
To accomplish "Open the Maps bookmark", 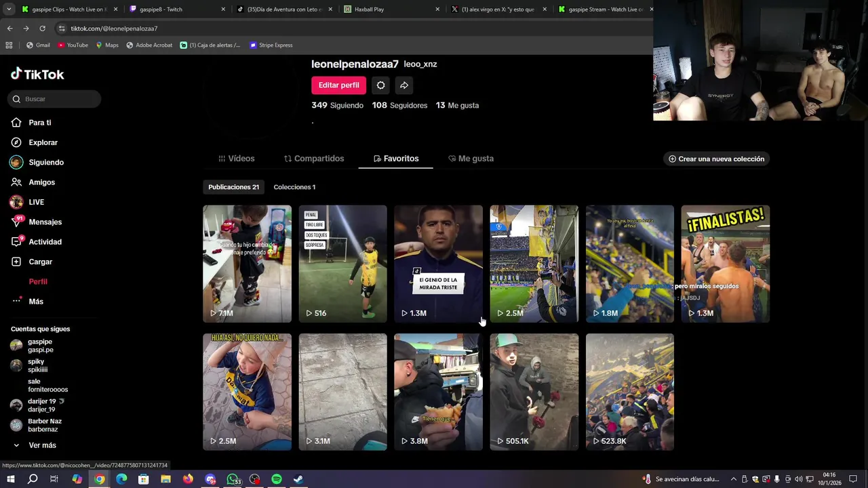I will [107, 45].
